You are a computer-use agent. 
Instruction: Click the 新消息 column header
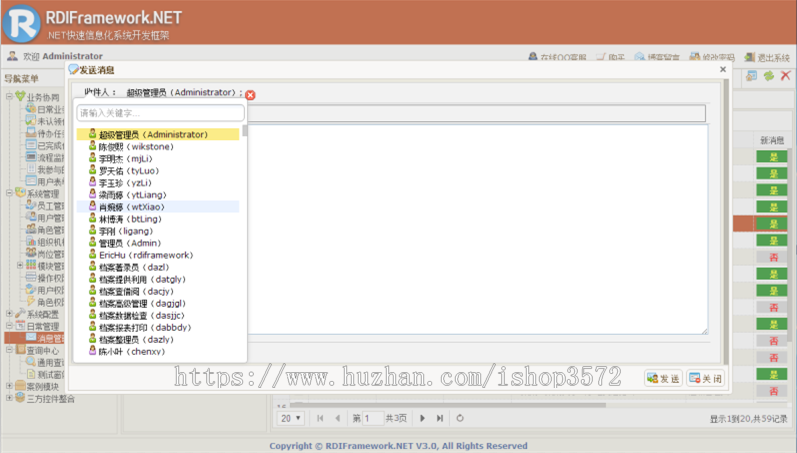click(772, 140)
